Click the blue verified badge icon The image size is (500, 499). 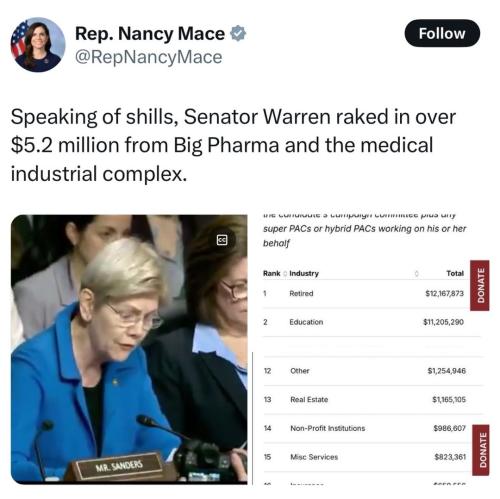(238, 33)
